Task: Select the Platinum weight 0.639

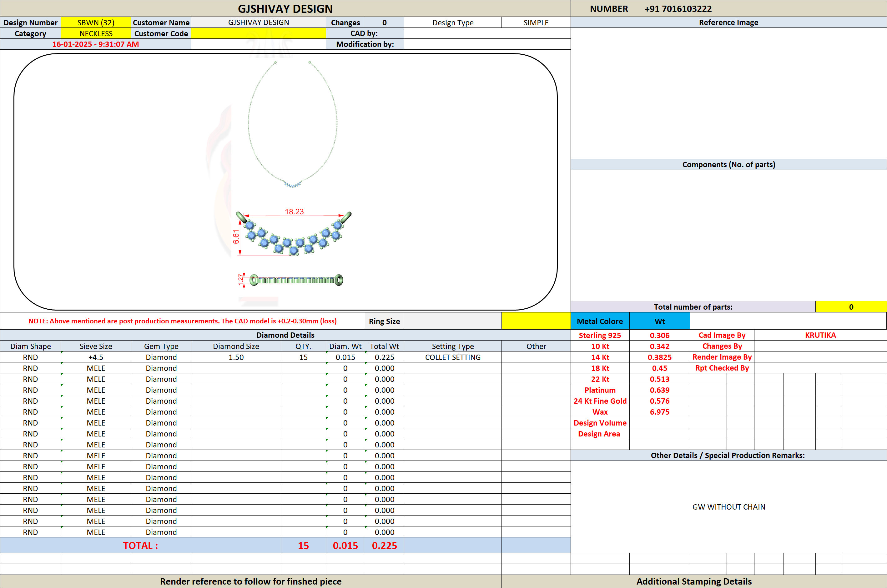Action: pyautogui.click(x=659, y=390)
